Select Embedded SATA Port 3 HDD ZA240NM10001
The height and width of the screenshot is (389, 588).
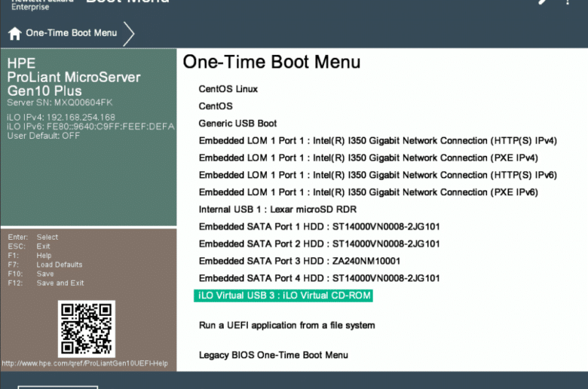click(299, 261)
